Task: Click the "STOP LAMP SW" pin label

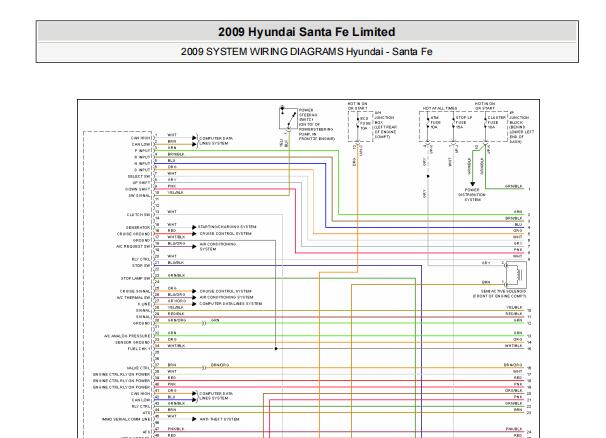Action: [135, 278]
